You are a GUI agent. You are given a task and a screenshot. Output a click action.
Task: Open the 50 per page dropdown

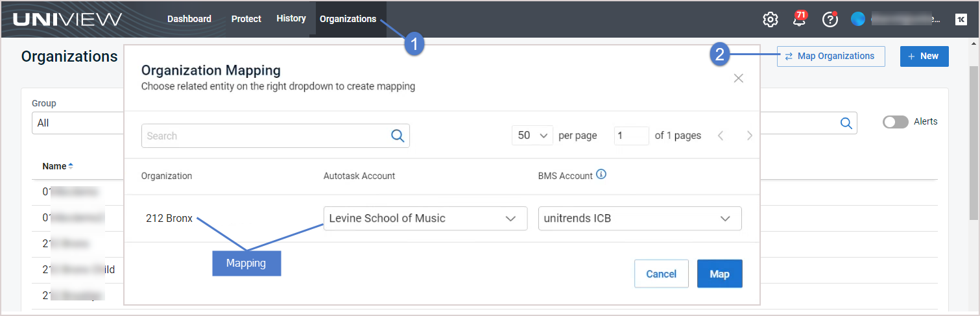532,136
